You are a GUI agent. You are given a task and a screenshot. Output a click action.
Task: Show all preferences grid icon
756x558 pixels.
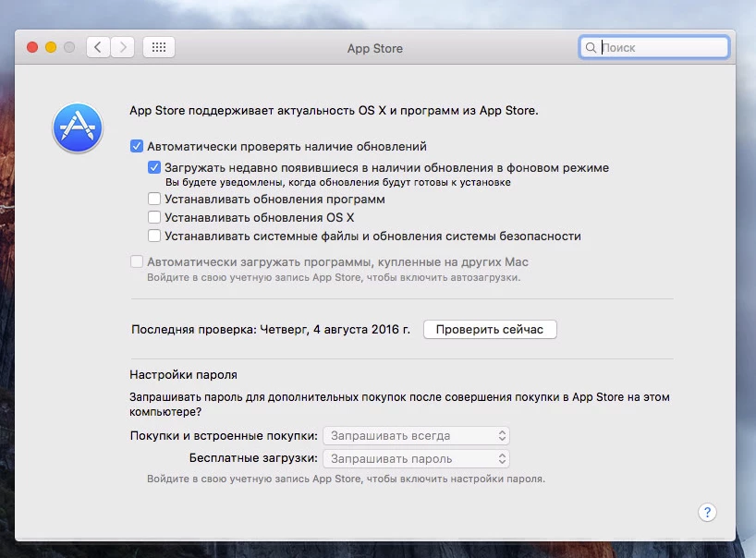click(x=159, y=47)
